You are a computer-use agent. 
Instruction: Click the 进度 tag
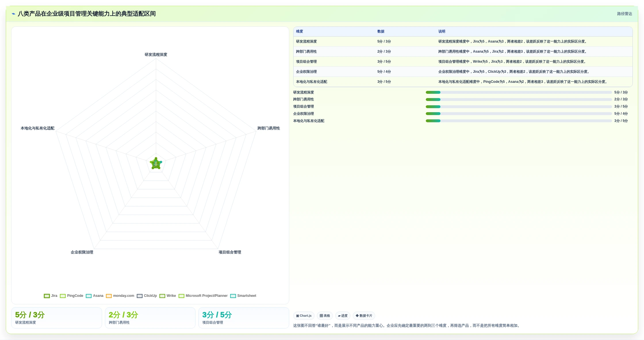pyautogui.click(x=343, y=316)
